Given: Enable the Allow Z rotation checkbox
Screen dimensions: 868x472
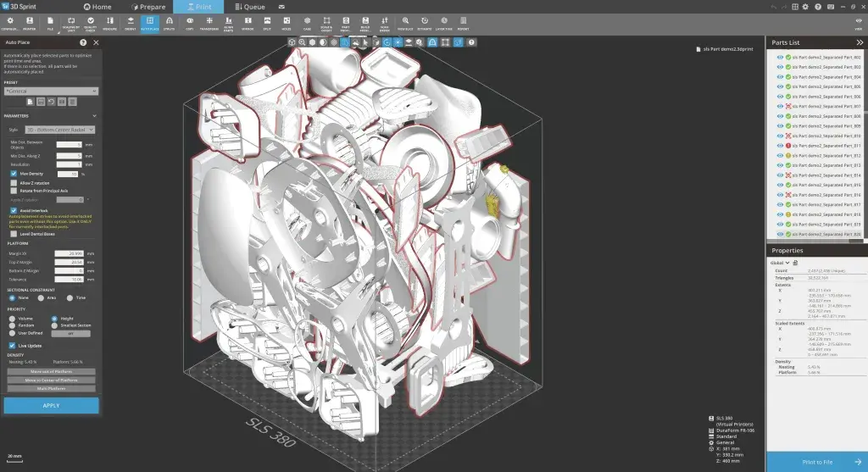Looking at the screenshot, I should coord(14,182).
